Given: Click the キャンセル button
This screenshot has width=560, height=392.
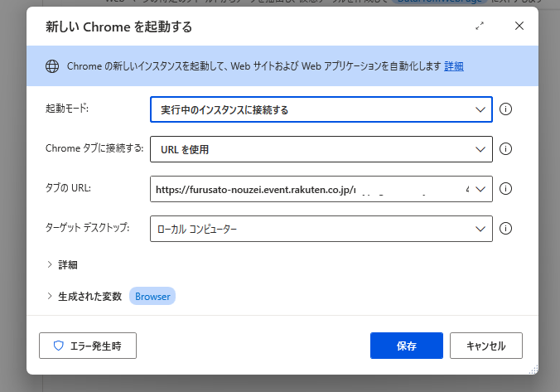Looking at the screenshot, I should [486, 346].
